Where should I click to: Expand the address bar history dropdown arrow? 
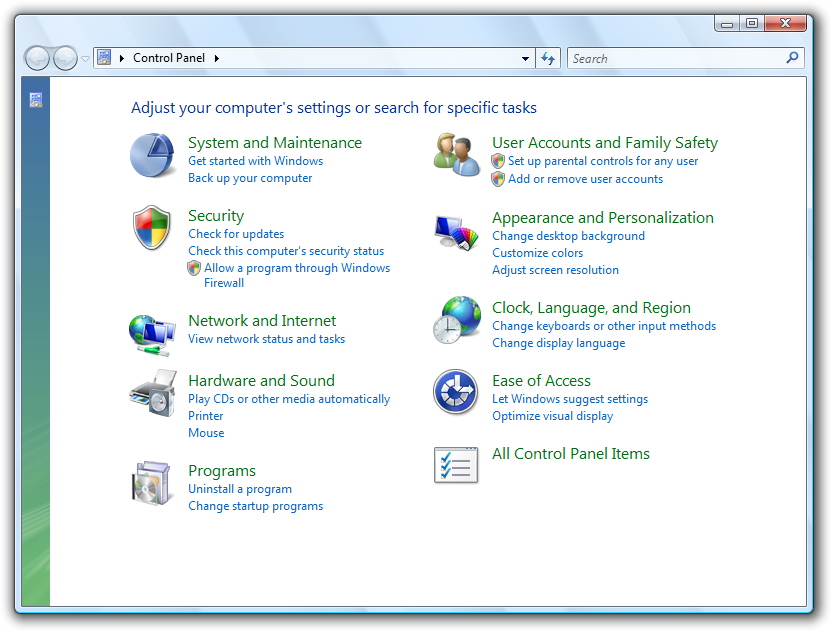click(525, 58)
